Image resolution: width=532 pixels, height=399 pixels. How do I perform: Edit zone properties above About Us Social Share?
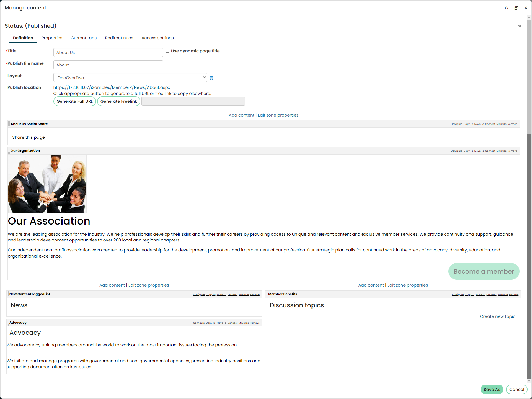point(278,115)
